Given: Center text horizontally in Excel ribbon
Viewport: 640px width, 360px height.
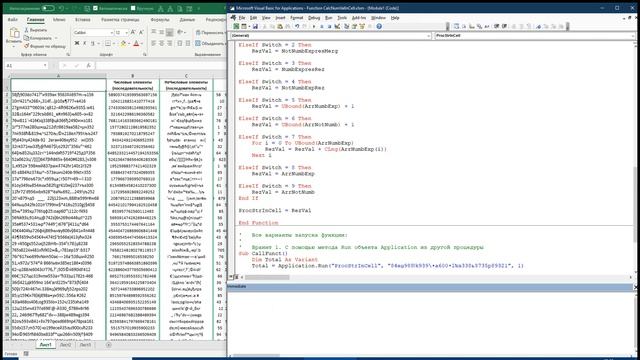Looking at the screenshot, I should point(162,43).
